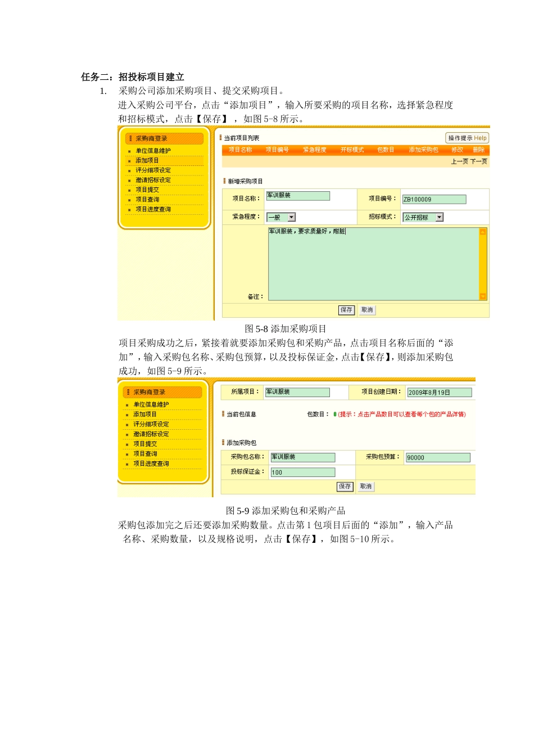Click the 下一页 pagination link
This screenshot has width=534, height=756.
(481, 160)
